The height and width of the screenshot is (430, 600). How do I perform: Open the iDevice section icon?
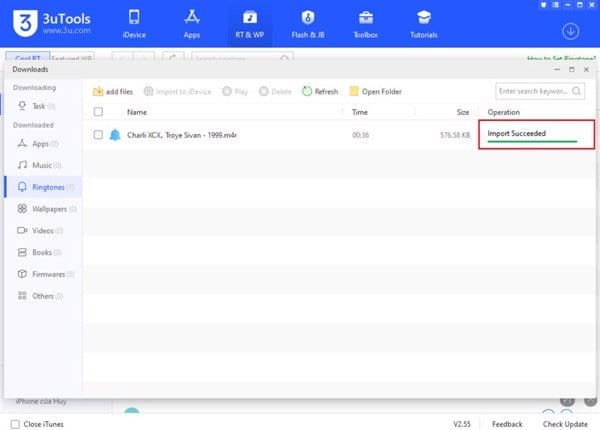click(x=135, y=19)
